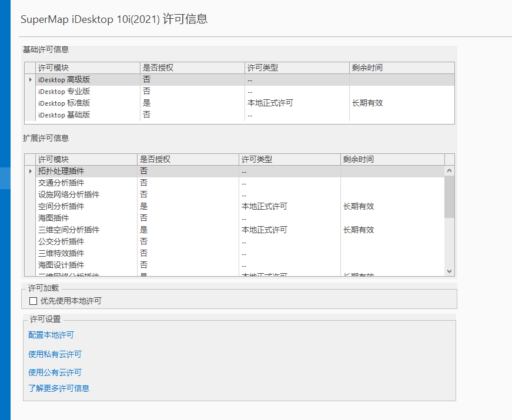Click the scroll up arrow in 扩展许可信息 table
Image resolution: width=512 pixels, height=420 pixels.
coord(449,171)
